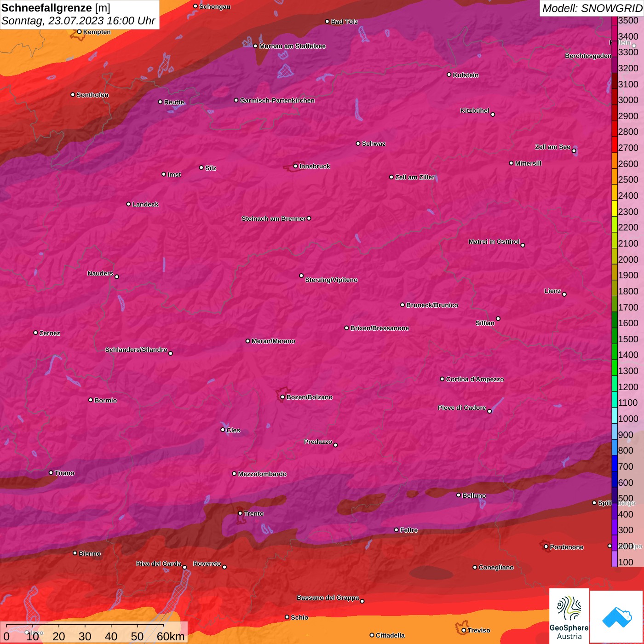Image resolution: width=644 pixels, height=644 pixels.
Task: Click the Kitzbühel location dot
Action: click(x=493, y=114)
